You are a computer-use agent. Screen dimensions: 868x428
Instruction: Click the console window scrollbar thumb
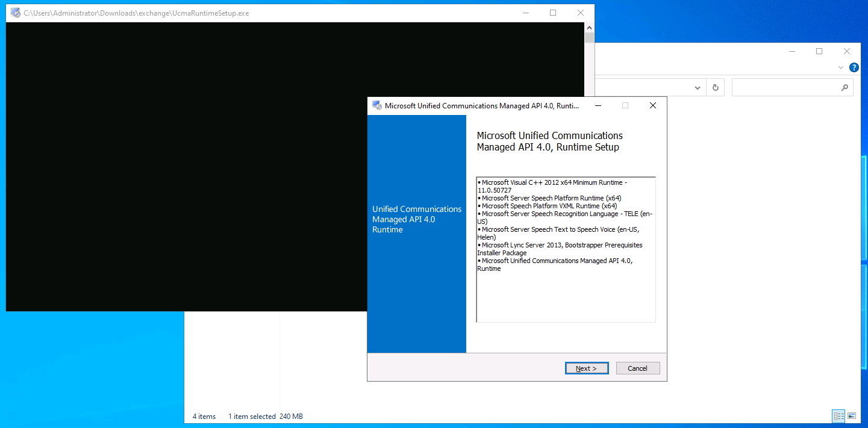pyautogui.click(x=589, y=37)
